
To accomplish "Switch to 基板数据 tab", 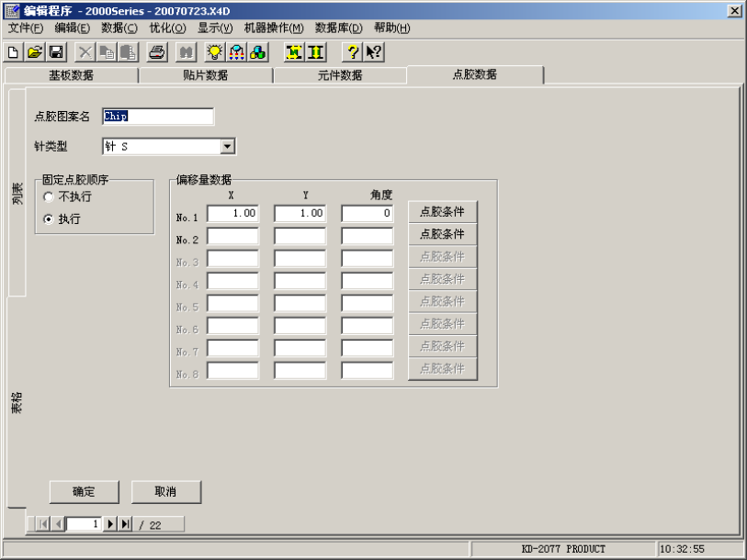I will click(x=71, y=75).
